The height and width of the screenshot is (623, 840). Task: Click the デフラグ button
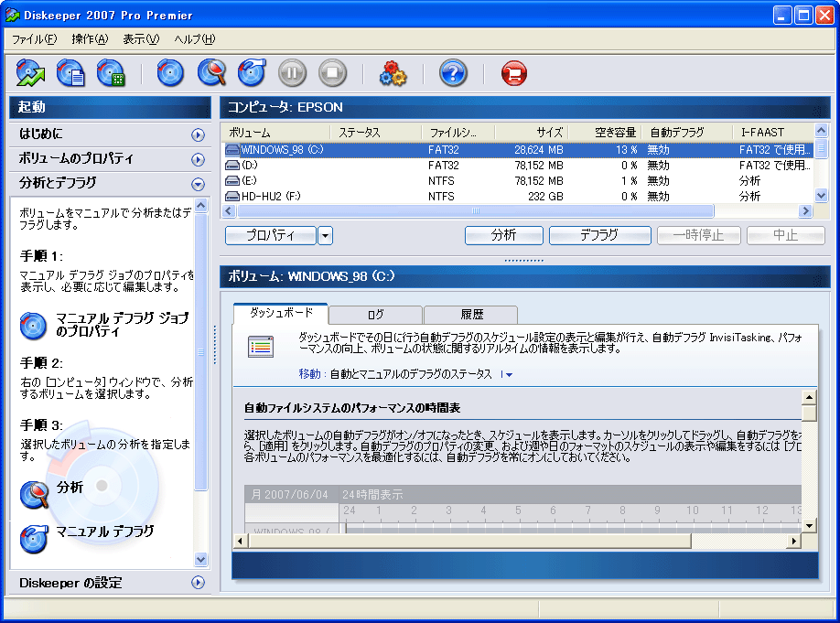600,236
